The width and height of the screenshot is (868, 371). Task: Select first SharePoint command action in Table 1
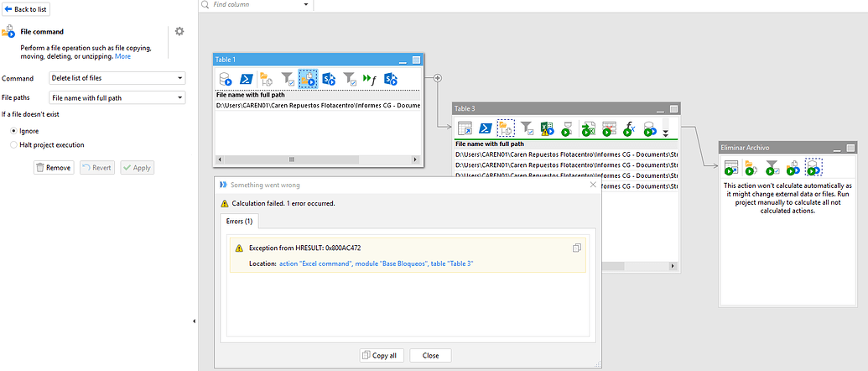pos(329,79)
